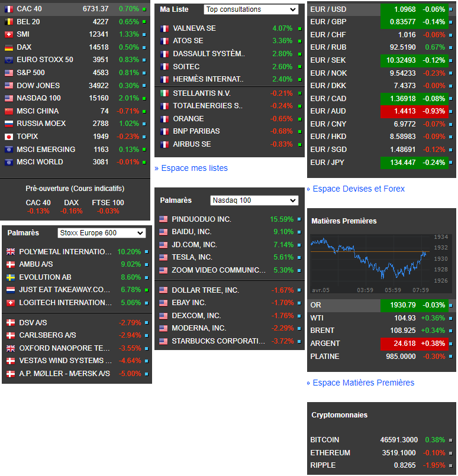Click the US flag icon beside PINDUODUO INC.
Viewport: 458px width, 476px height.
click(x=163, y=219)
